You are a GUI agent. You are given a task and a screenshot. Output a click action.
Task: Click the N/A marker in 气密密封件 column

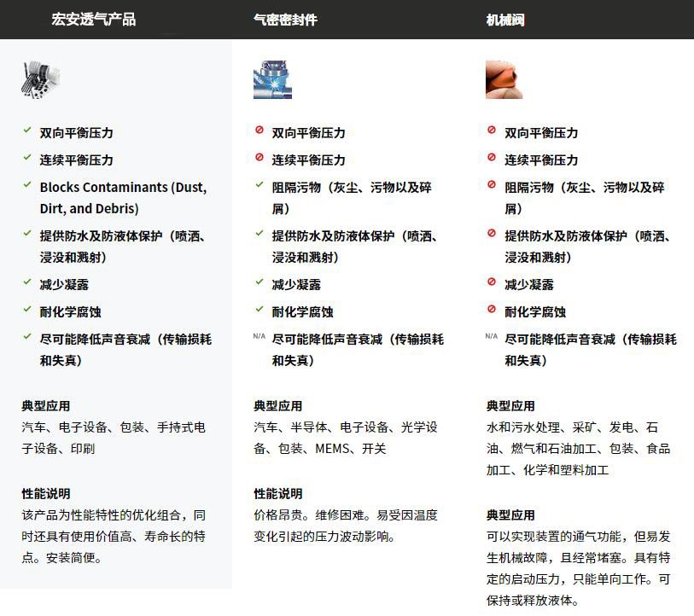(x=260, y=337)
